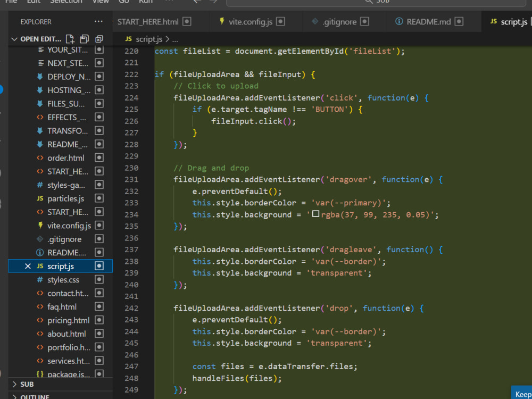Click the EXPLORER panel title
This screenshot has height=399, width=532.
click(36, 22)
